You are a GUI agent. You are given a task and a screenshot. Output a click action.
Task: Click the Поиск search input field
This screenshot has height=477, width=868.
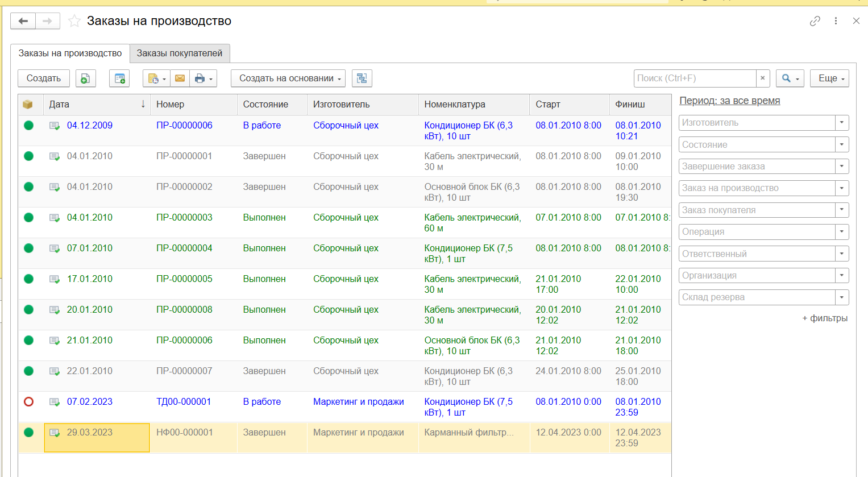click(695, 78)
